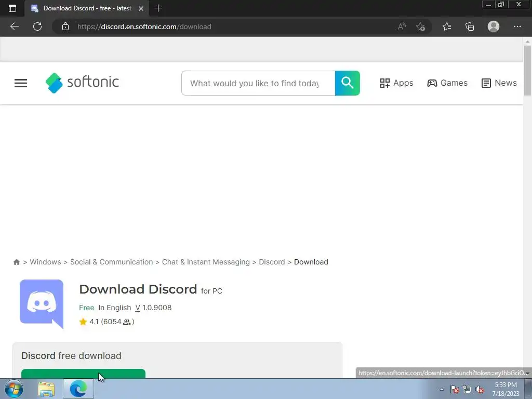Open the Favorites list
The width and height of the screenshot is (532, 399).
coord(447,26)
